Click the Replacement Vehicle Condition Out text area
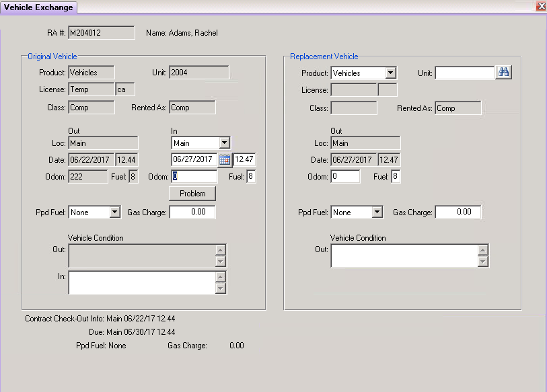The width and height of the screenshot is (547, 392). (x=404, y=256)
